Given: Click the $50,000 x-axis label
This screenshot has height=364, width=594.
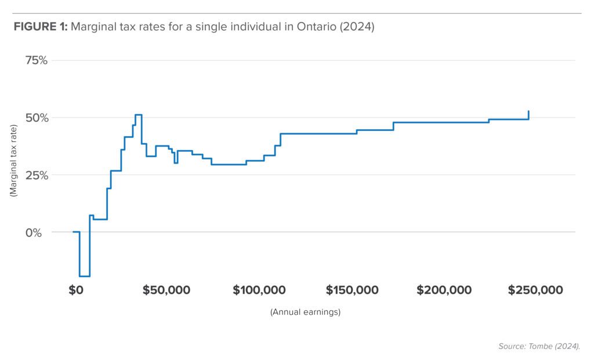Looking at the screenshot, I should [x=166, y=290].
